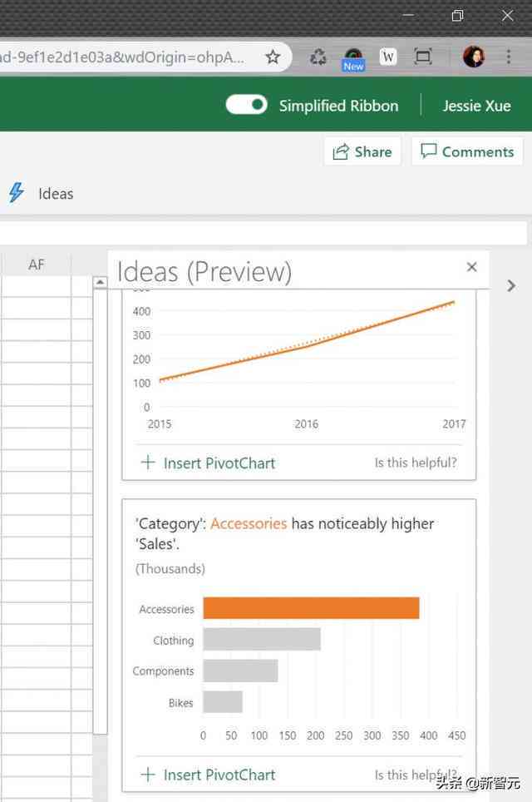This screenshot has width=532, height=802.
Task: Click the Share button
Action: [362, 152]
